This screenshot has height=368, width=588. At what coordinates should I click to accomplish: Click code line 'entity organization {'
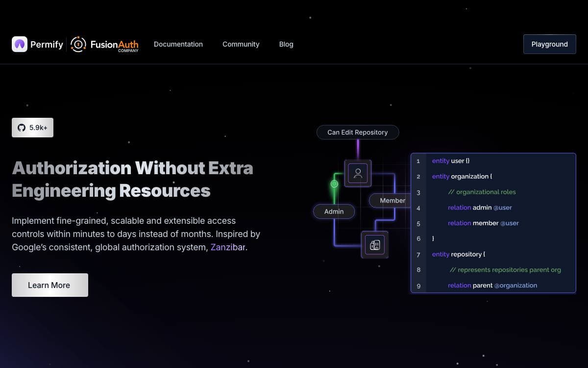tap(462, 177)
